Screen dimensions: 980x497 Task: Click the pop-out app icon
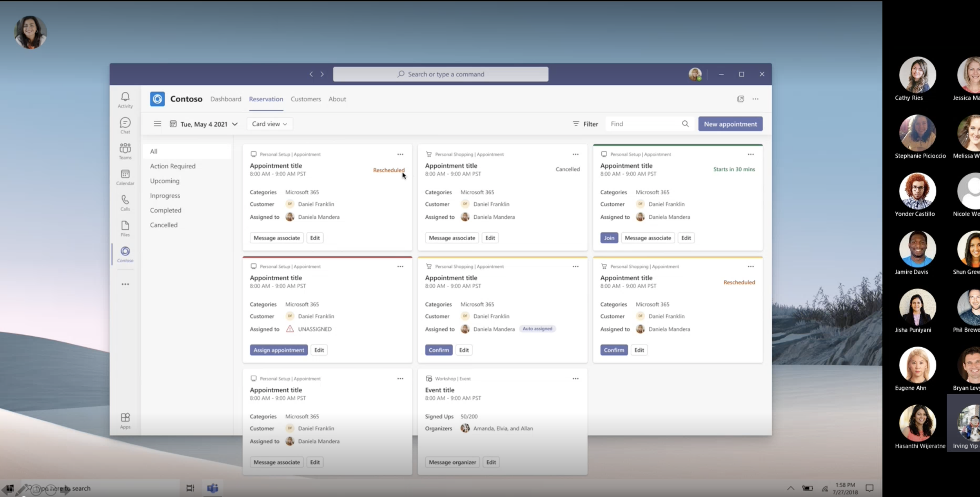point(740,99)
